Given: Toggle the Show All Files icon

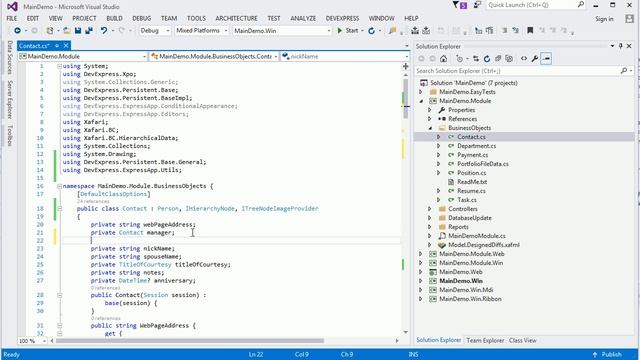Looking at the screenshot, I should pyautogui.click(x=509, y=59).
